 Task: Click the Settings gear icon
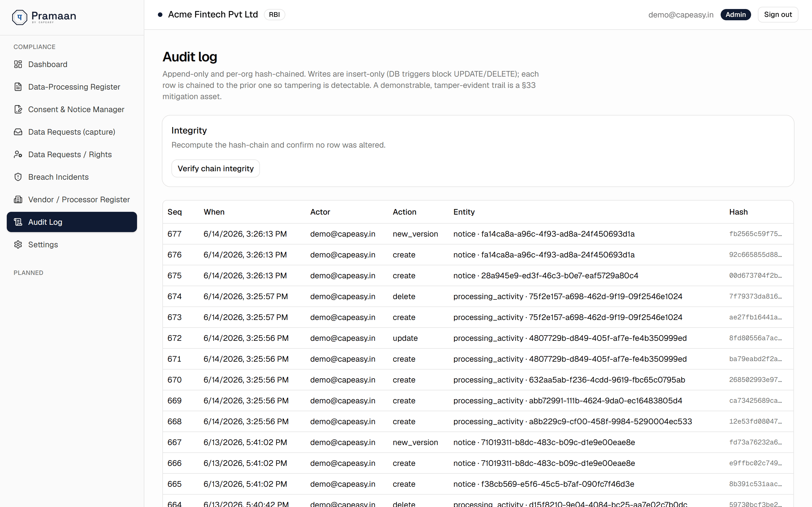click(18, 244)
